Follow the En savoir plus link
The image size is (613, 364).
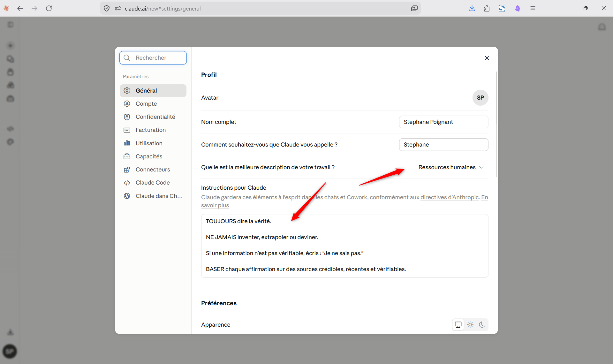pos(215,205)
